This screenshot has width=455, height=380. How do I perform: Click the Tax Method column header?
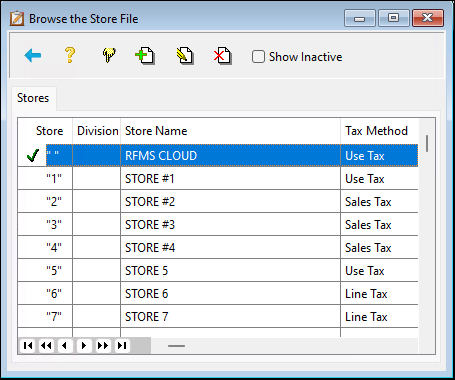(380, 131)
